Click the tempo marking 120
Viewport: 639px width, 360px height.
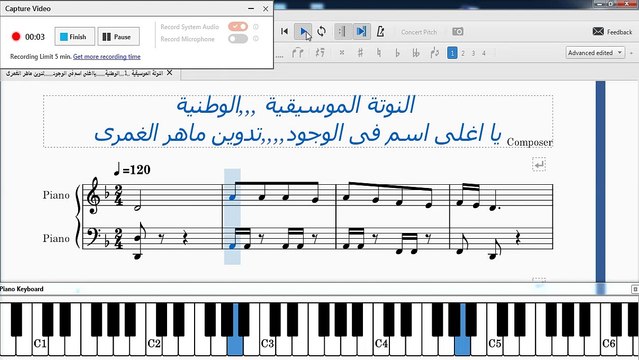[132, 169]
